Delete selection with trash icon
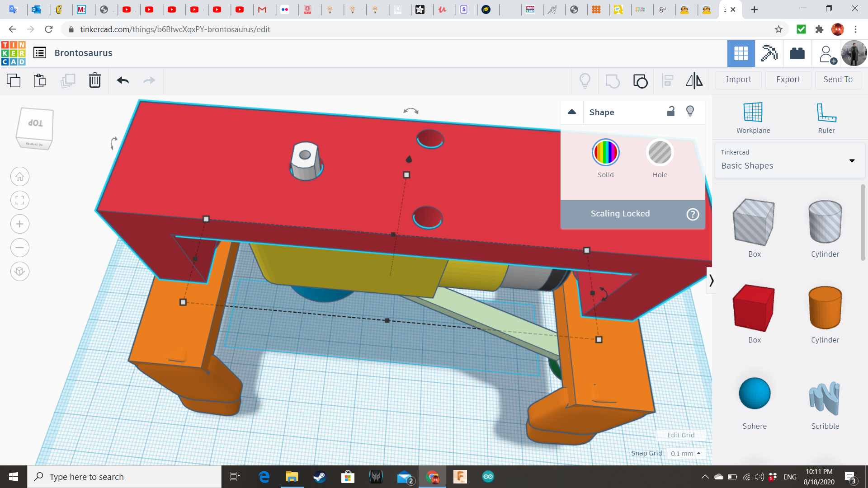The width and height of the screenshot is (868, 488). point(94,80)
